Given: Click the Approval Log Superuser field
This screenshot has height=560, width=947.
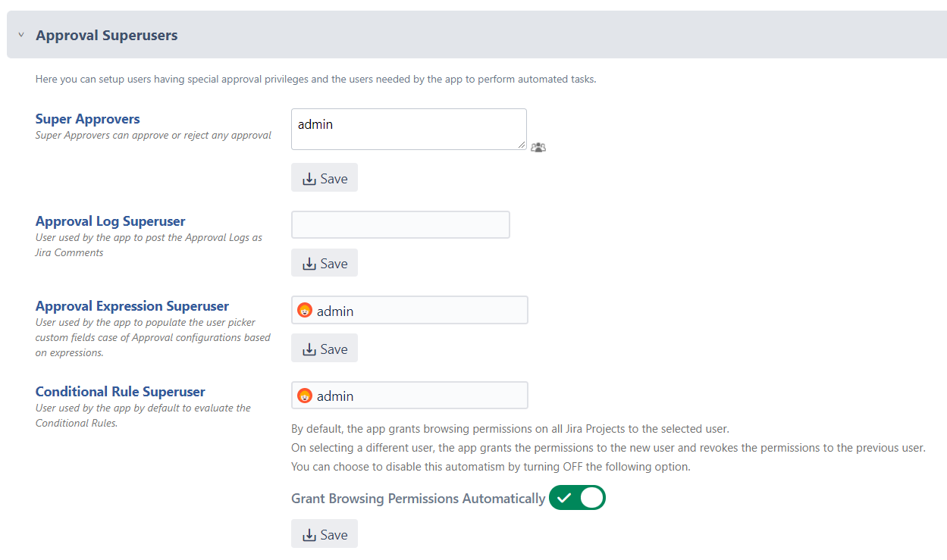Looking at the screenshot, I should click(x=400, y=225).
